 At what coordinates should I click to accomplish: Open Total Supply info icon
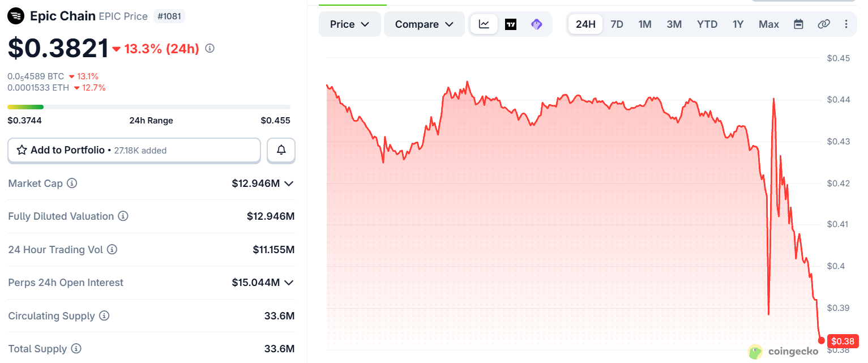pyautogui.click(x=76, y=349)
